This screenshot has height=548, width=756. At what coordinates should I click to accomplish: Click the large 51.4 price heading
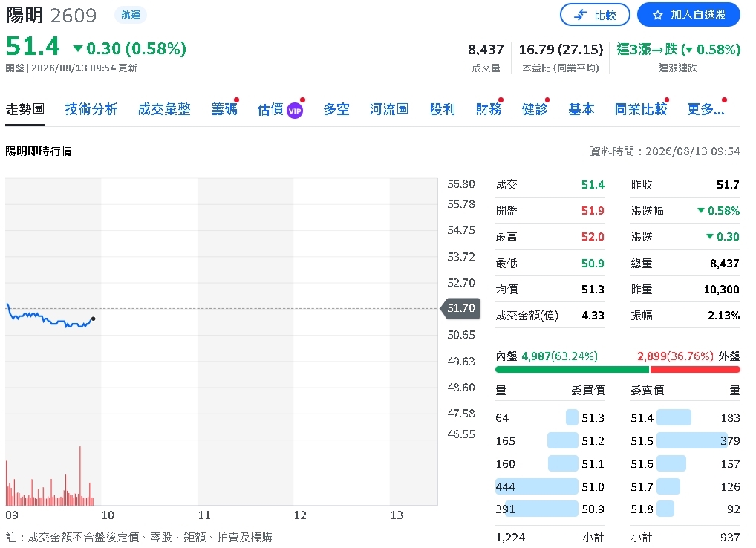click(33, 46)
